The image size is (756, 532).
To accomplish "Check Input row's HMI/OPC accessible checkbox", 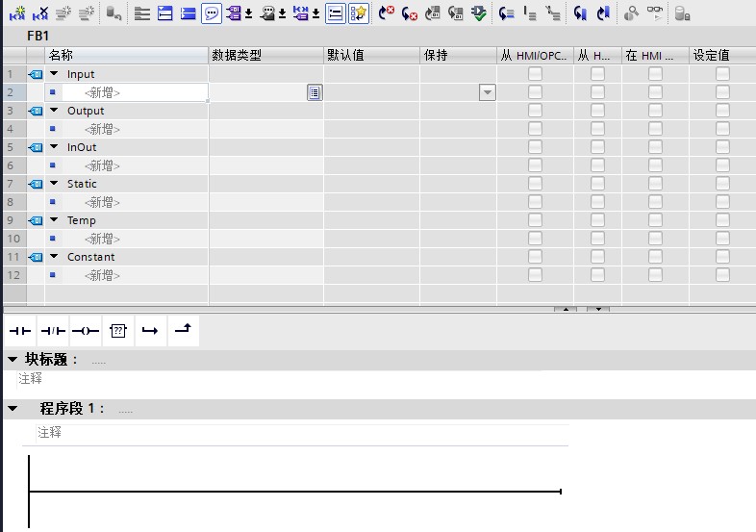I will coord(535,74).
